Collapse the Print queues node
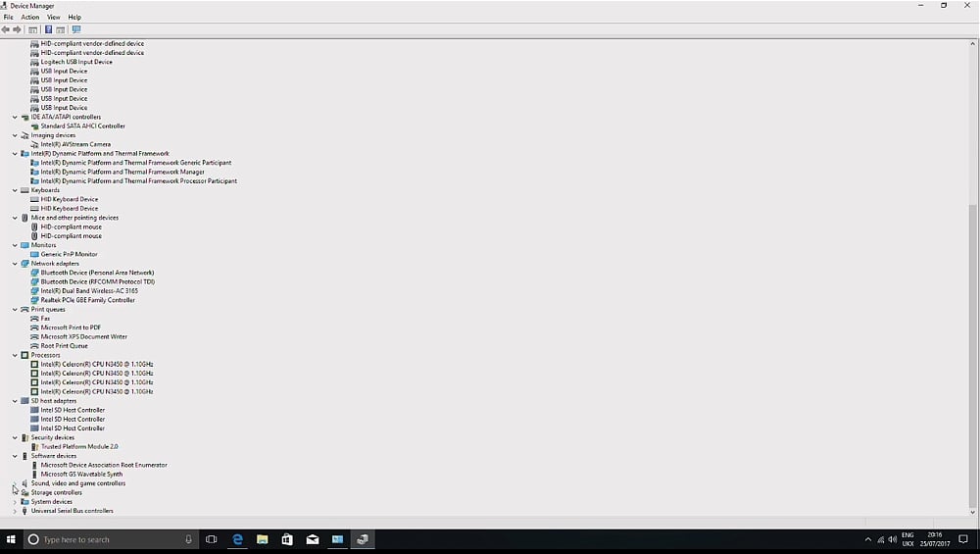This screenshot has width=980, height=554. pos(15,309)
